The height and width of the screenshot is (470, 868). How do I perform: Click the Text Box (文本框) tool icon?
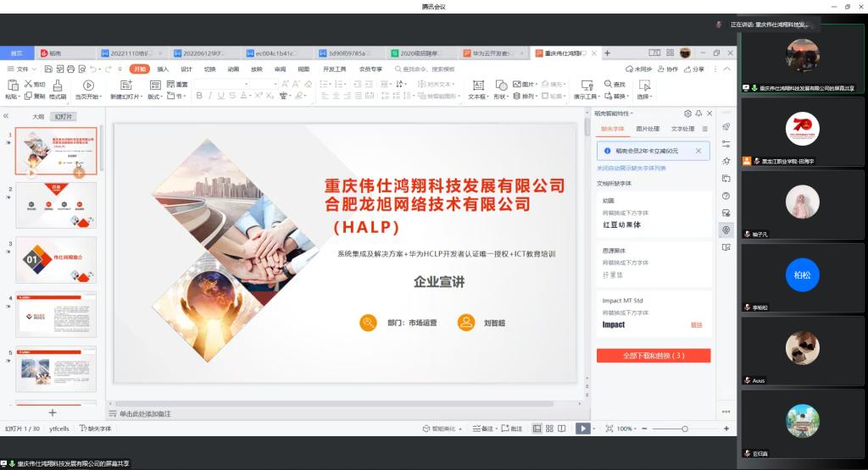coord(477,85)
